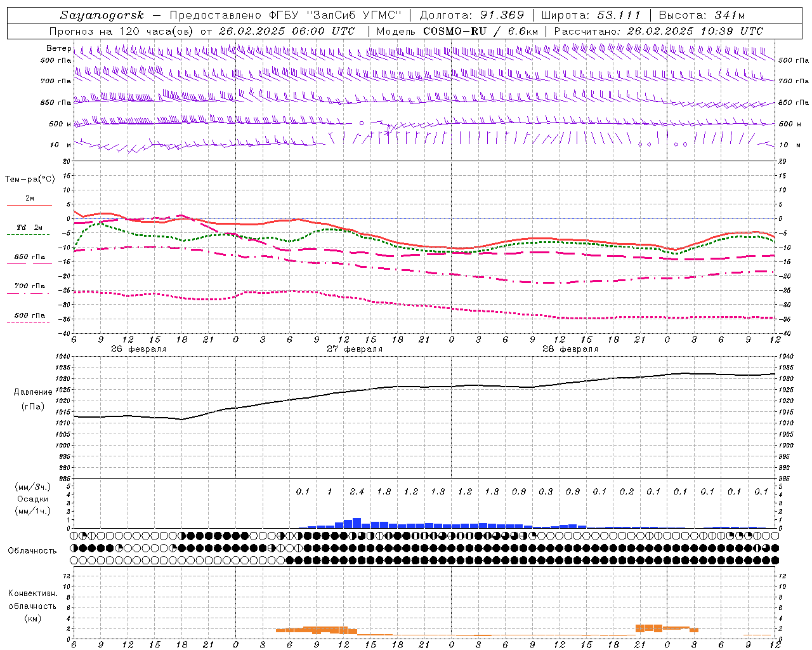
Task: Click the tallest blue precipitation bar
Action: pyautogui.click(x=357, y=523)
